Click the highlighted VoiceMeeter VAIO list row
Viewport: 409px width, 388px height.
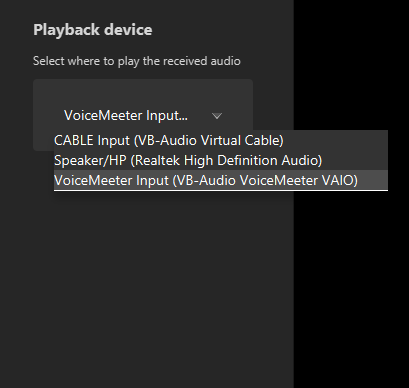(221, 180)
